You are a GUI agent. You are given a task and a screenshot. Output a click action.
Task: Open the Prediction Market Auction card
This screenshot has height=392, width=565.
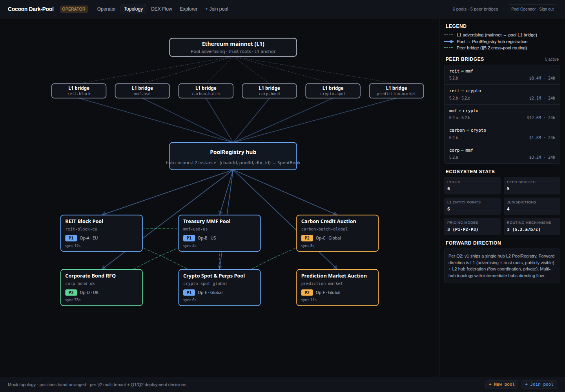337,288
